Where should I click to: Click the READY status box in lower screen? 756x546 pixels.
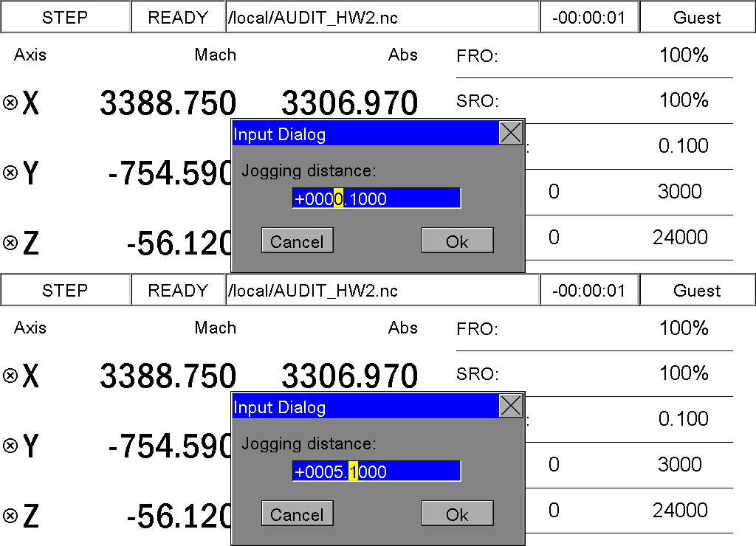pos(178,290)
